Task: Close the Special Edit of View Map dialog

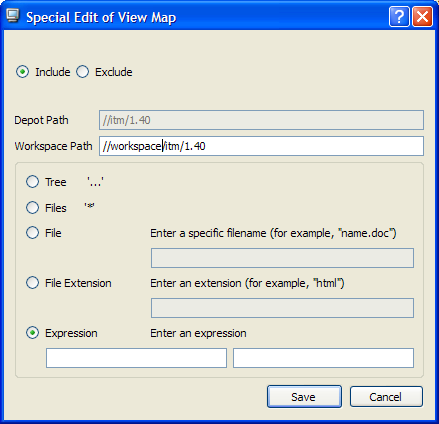Action: pos(423,16)
